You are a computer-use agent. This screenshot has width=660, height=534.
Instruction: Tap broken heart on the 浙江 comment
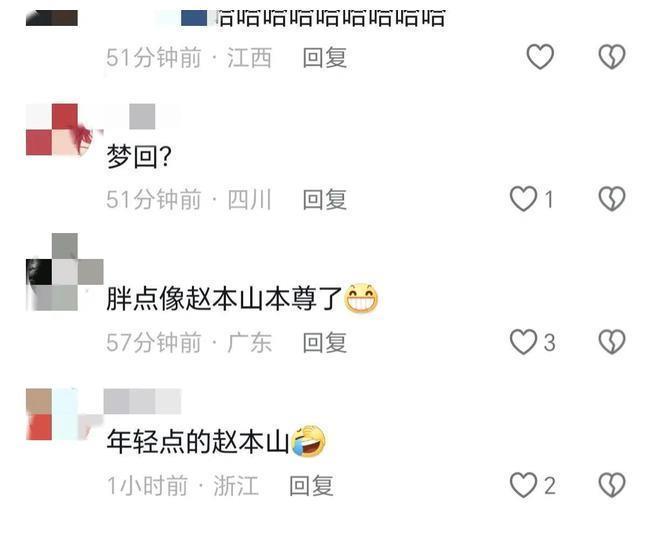click(x=612, y=485)
